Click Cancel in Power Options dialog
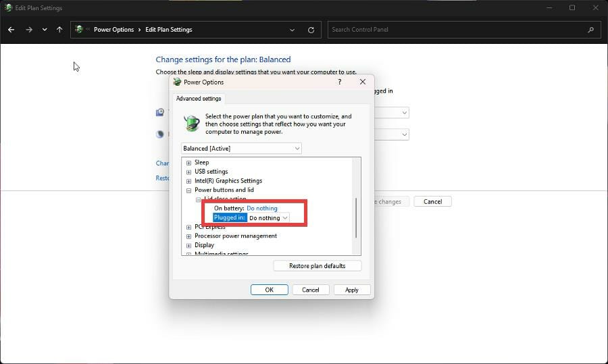This screenshot has height=364, width=608. coord(310,290)
